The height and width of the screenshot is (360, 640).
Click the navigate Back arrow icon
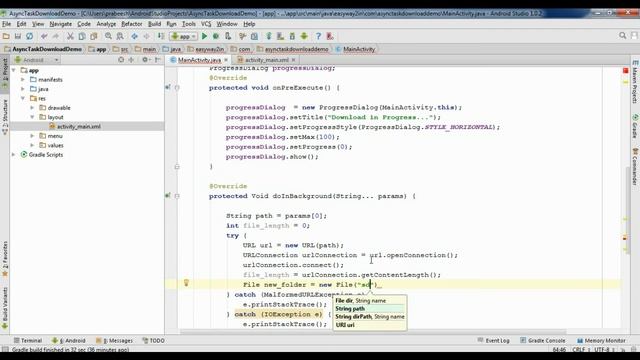[x=134, y=36]
